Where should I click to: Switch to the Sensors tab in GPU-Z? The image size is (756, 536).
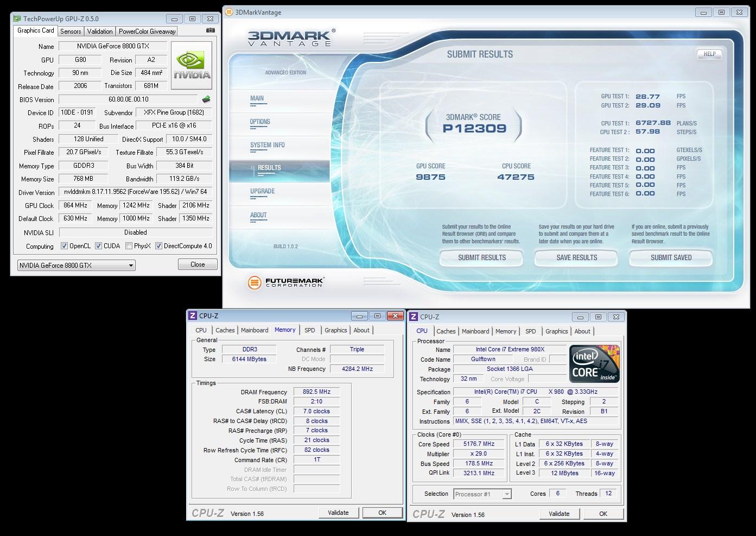[71, 31]
